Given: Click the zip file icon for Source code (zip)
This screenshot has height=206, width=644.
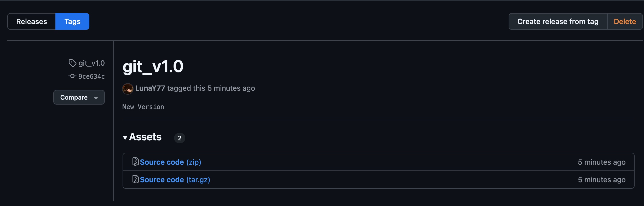Looking at the screenshot, I should point(135,162).
